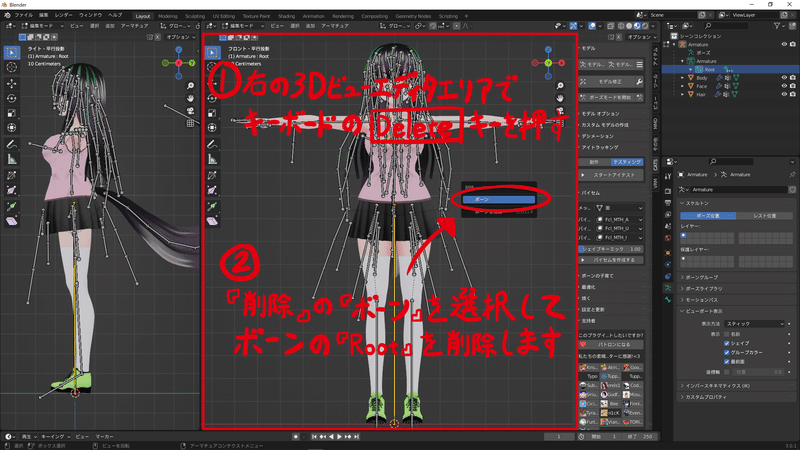Select the Measure tool in left viewport
The image size is (800, 450).
(x=12, y=159)
